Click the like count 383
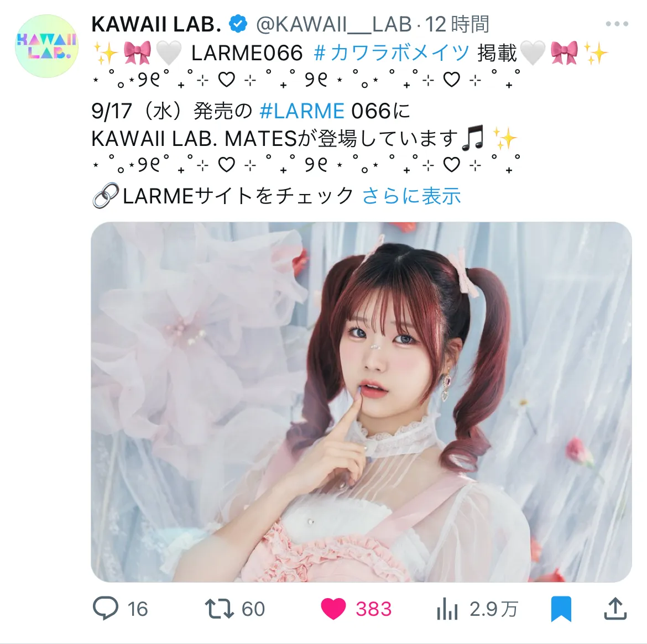The height and width of the screenshot is (644, 647). [x=373, y=609]
